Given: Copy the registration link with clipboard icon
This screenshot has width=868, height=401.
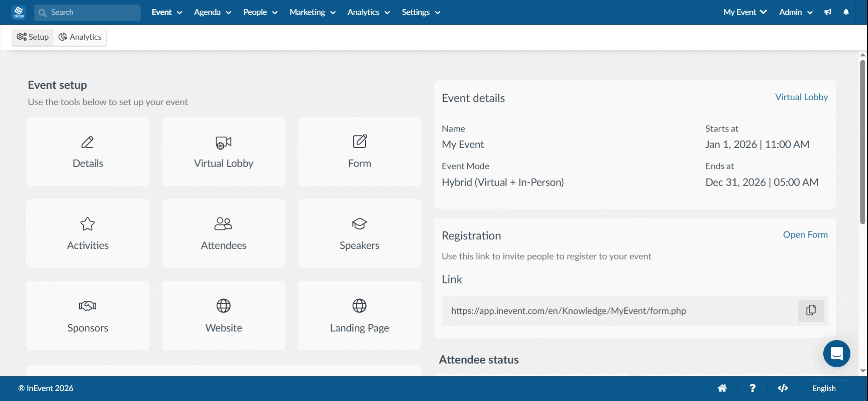Looking at the screenshot, I should pyautogui.click(x=811, y=311).
